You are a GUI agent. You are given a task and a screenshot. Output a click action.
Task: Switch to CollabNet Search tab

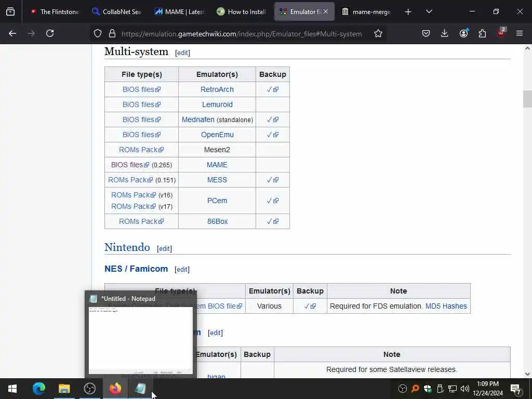tap(116, 12)
